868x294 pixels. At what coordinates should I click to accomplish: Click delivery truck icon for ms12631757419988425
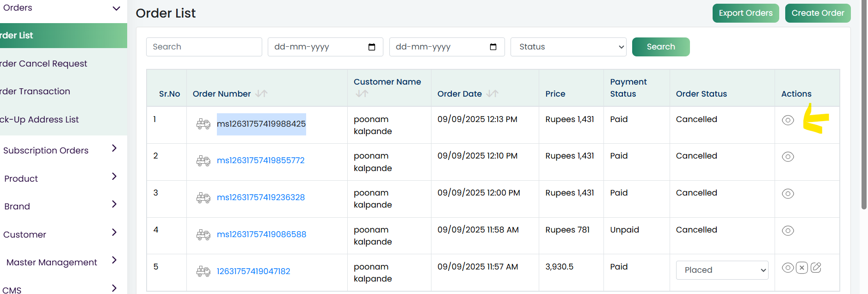(x=203, y=124)
